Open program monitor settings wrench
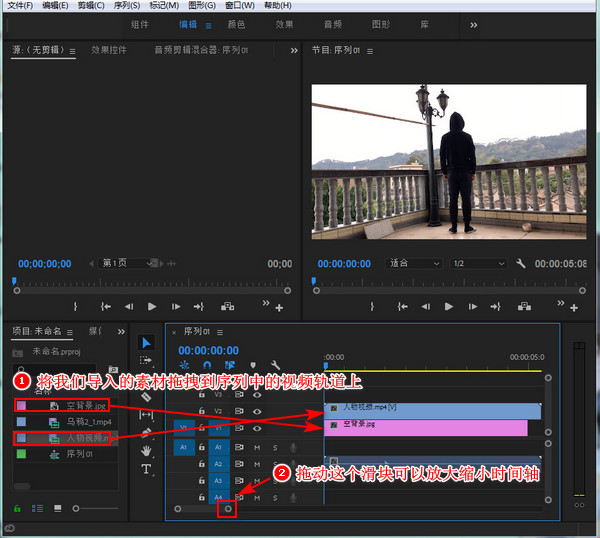Image resolution: width=600 pixels, height=538 pixels. [520, 263]
